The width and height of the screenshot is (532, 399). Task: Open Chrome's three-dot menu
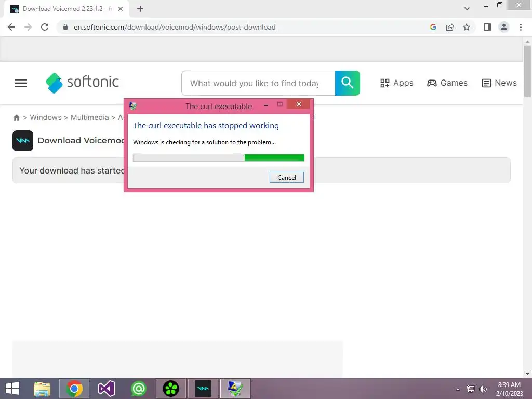(521, 27)
